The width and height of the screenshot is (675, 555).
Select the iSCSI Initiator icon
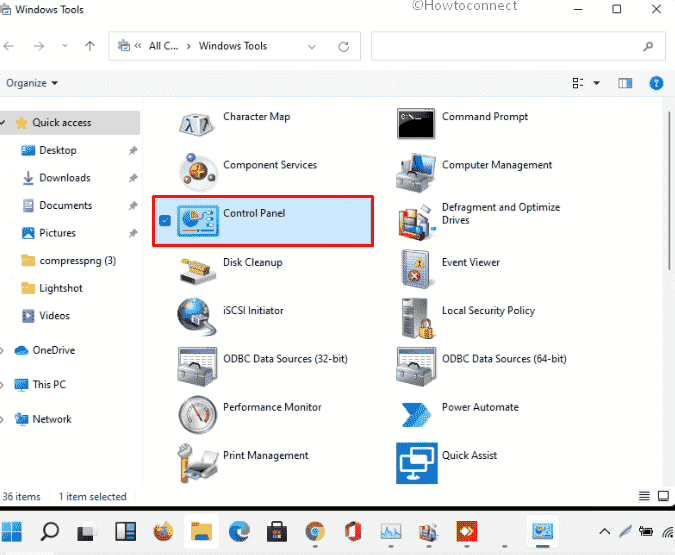click(196, 317)
